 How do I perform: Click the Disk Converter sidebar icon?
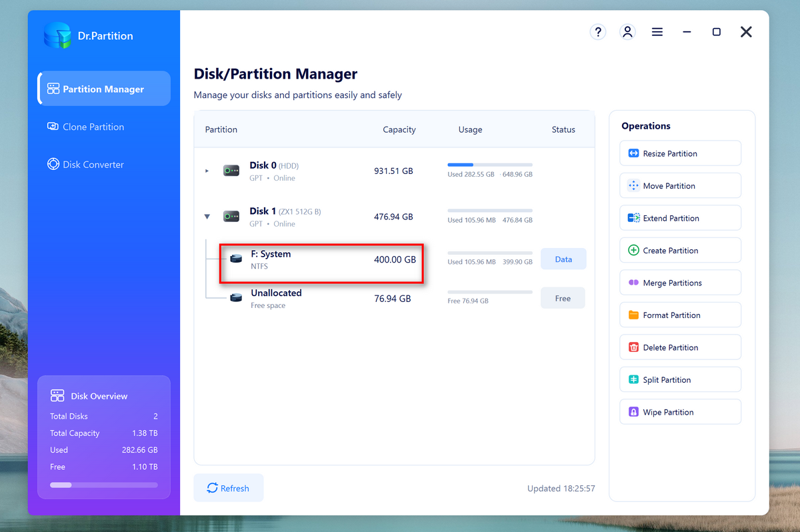(53, 164)
